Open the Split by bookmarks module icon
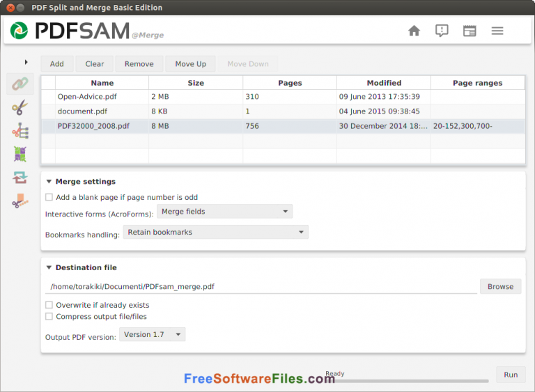Viewport: 535px width, 392px height. 20,131
